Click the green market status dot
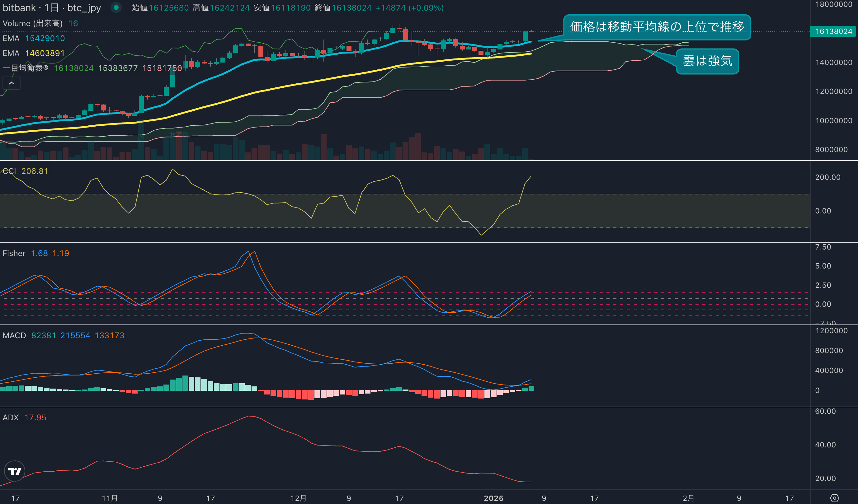Image resolution: width=858 pixels, height=504 pixels. click(116, 7)
